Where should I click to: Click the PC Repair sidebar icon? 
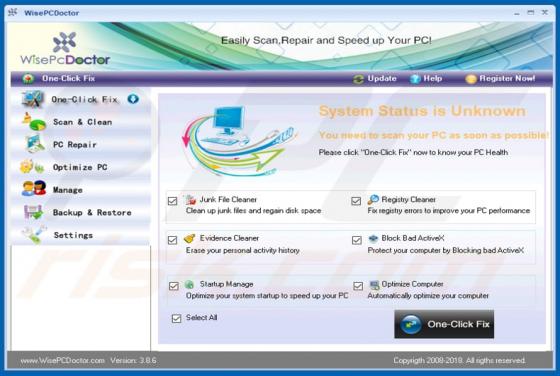35,144
